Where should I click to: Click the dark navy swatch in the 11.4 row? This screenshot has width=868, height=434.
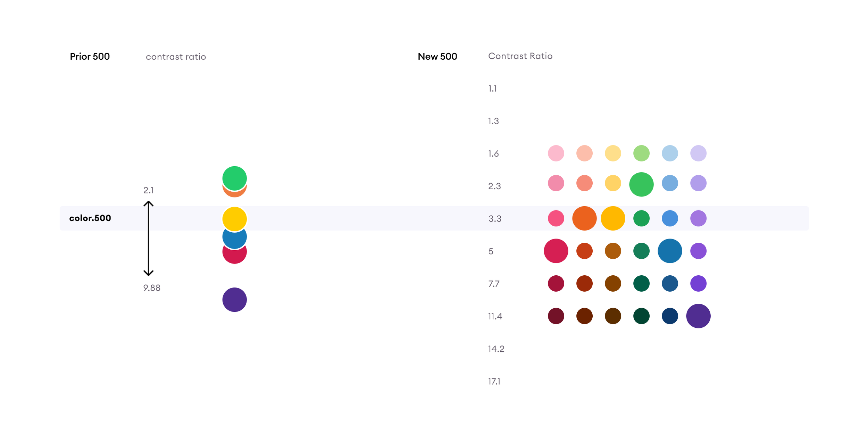click(670, 316)
